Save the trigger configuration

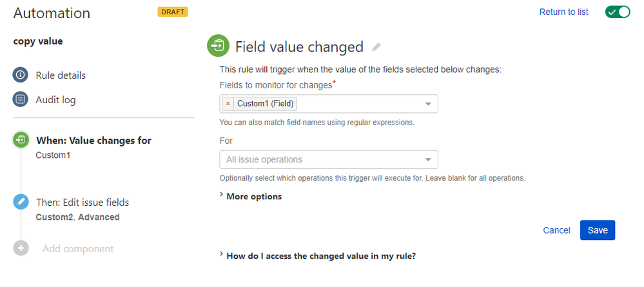click(x=597, y=230)
